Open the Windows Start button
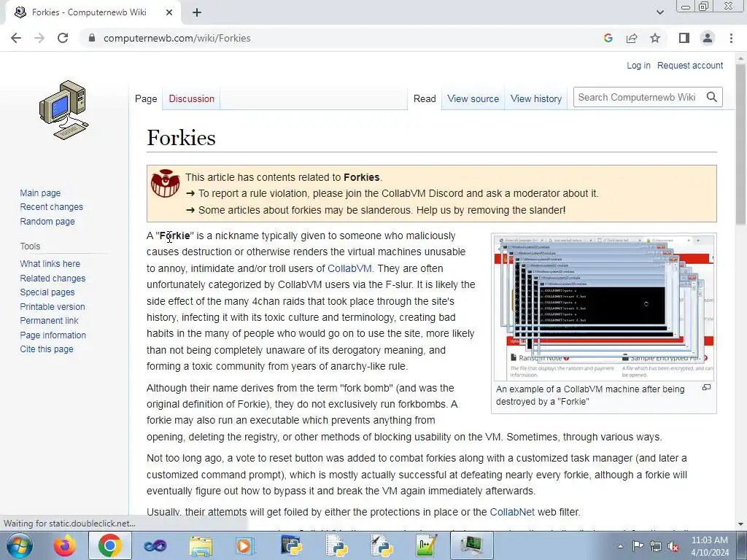Image resolution: width=747 pixels, height=560 pixels. (19, 545)
